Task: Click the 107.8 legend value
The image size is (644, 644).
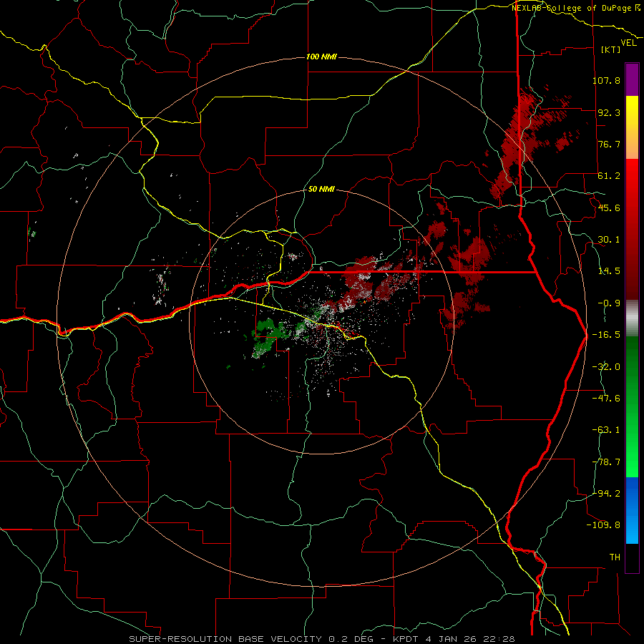Action: (606, 80)
